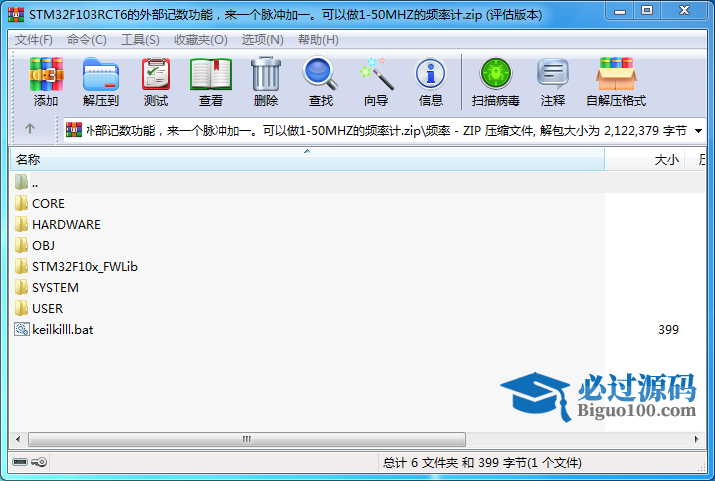Screen dimensions: 715x481
Task: Select the keilkilll.bat file icon
Action: [x=21, y=329]
